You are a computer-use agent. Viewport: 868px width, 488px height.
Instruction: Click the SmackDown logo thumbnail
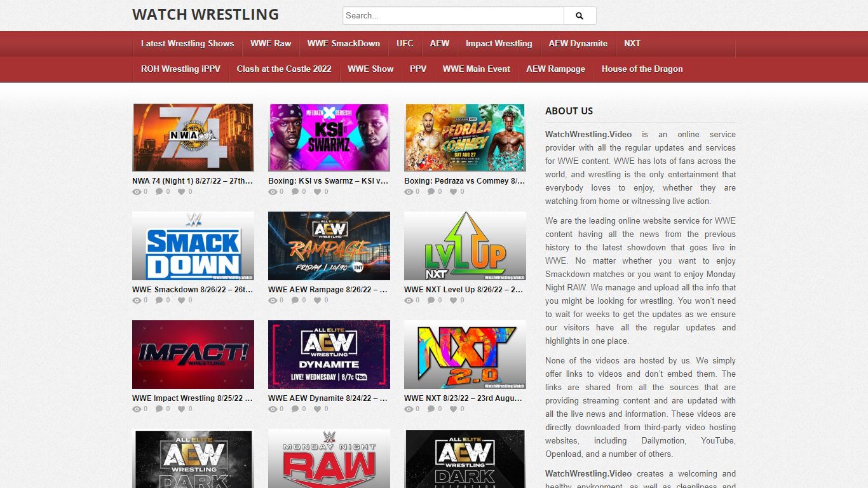(x=193, y=246)
